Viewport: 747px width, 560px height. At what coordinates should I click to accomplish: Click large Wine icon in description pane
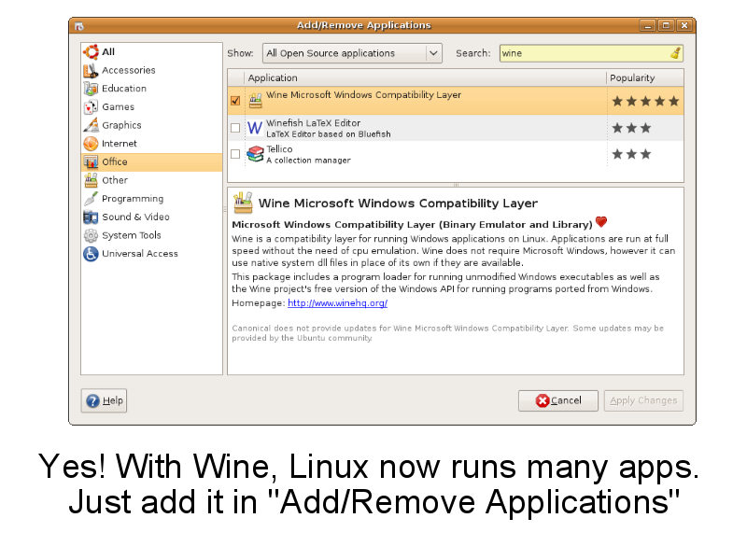tap(243, 203)
